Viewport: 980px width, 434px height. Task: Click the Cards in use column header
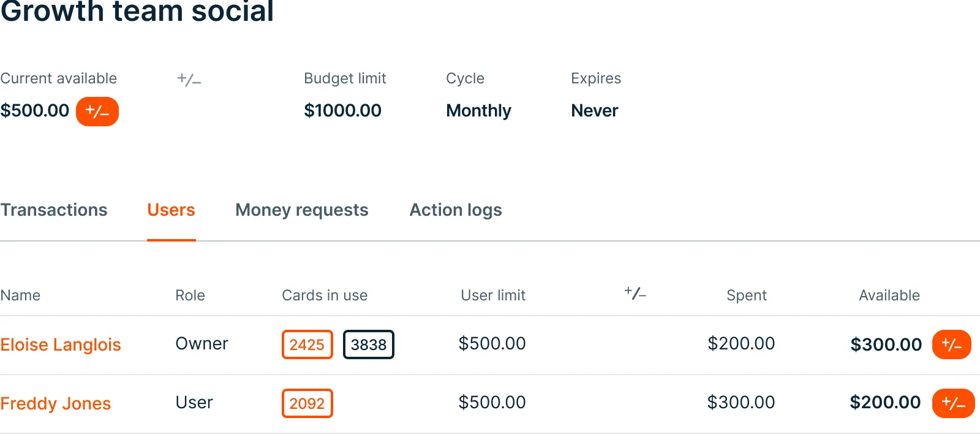[325, 295]
